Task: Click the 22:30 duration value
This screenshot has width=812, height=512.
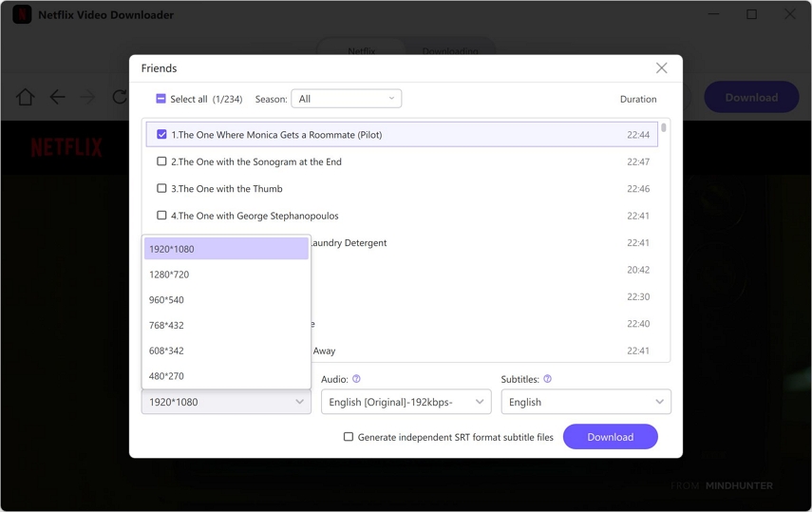Action: click(x=638, y=296)
